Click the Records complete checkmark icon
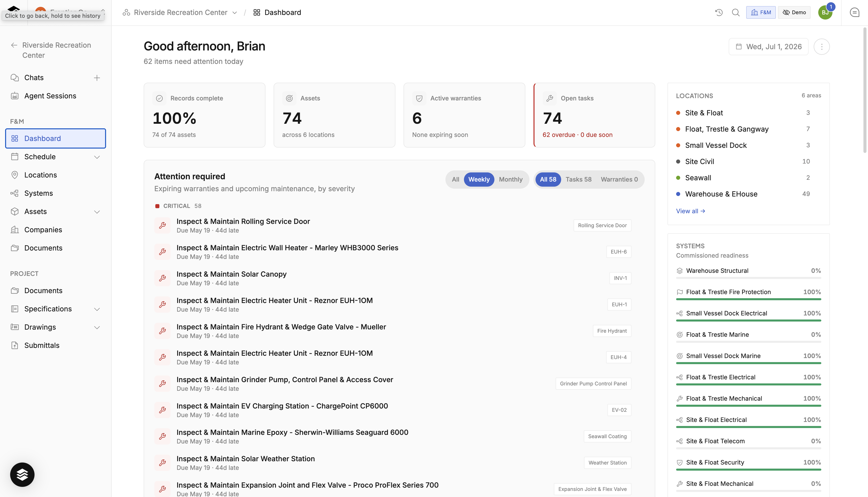The height and width of the screenshot is (497, 868). (159, 98)
